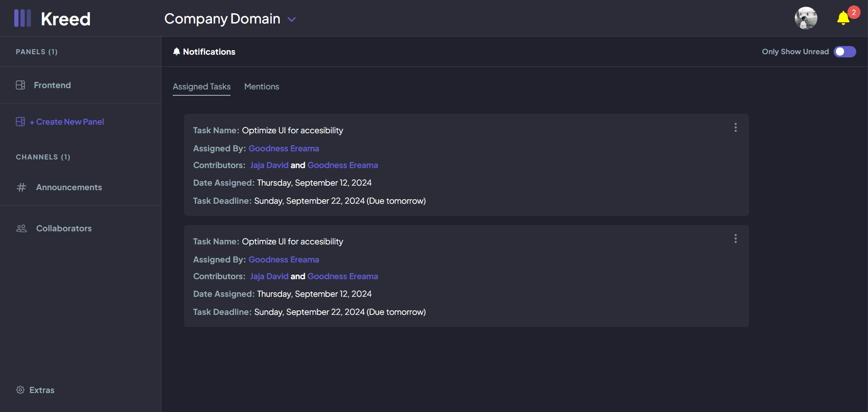Image resolution: width=868 pixels, height=412 pixels.
Task: Switch to the Mentions tab
Action: [x=262, y=86]
